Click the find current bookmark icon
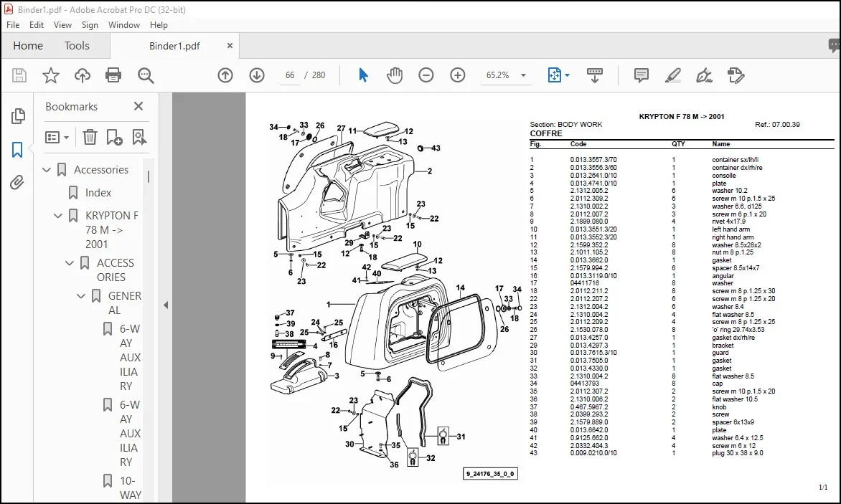 [x=139, y=138]
